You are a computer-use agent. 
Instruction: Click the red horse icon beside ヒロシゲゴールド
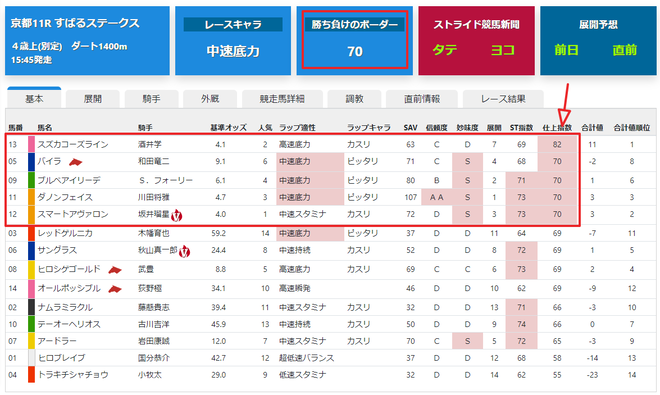114,270
